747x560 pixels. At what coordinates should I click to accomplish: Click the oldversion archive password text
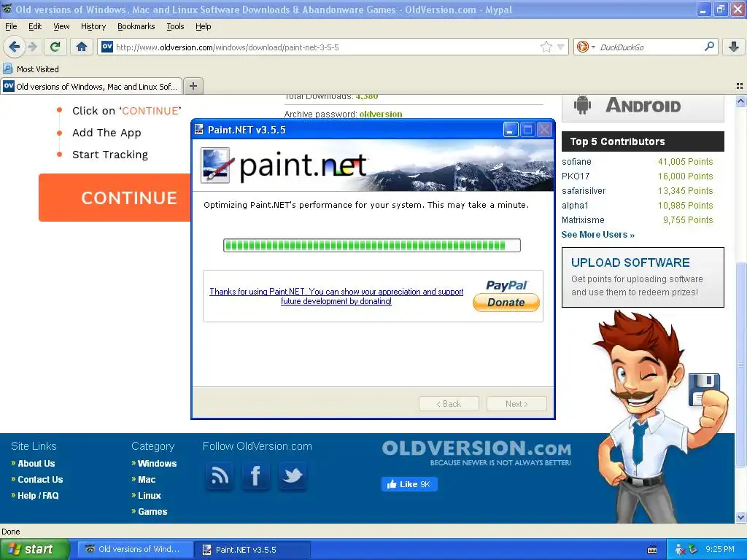[x=381, y=114]
